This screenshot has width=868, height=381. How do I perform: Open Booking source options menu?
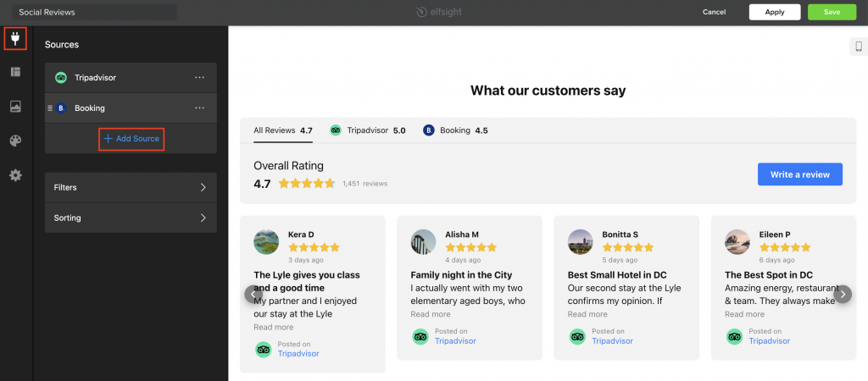[200, 108]
